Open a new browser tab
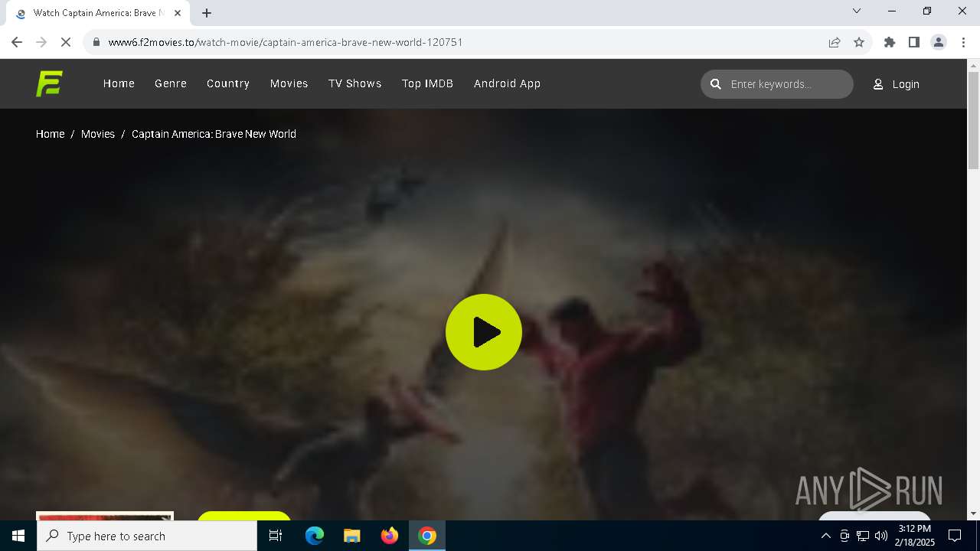 207,13
